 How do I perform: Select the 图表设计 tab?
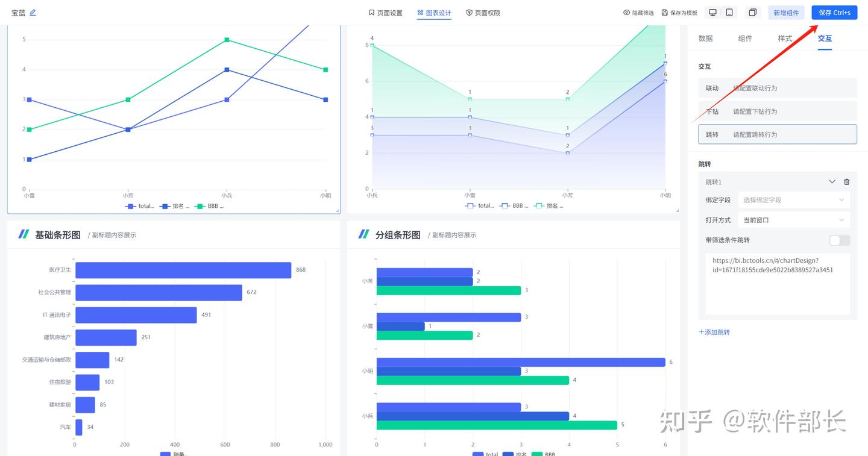(x=434, y=13)
